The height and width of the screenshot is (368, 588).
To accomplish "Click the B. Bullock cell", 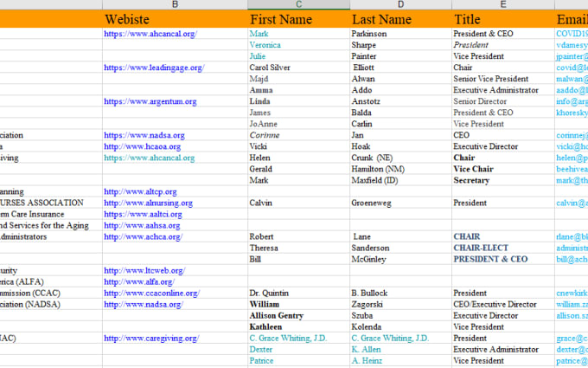I will (401, 293).
